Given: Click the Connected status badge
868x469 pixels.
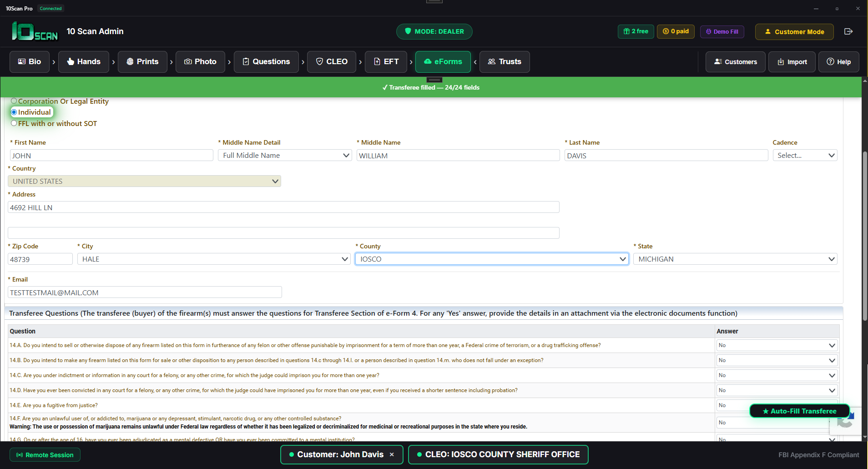Looking at the screenshot, I should (x=50, y=8).
